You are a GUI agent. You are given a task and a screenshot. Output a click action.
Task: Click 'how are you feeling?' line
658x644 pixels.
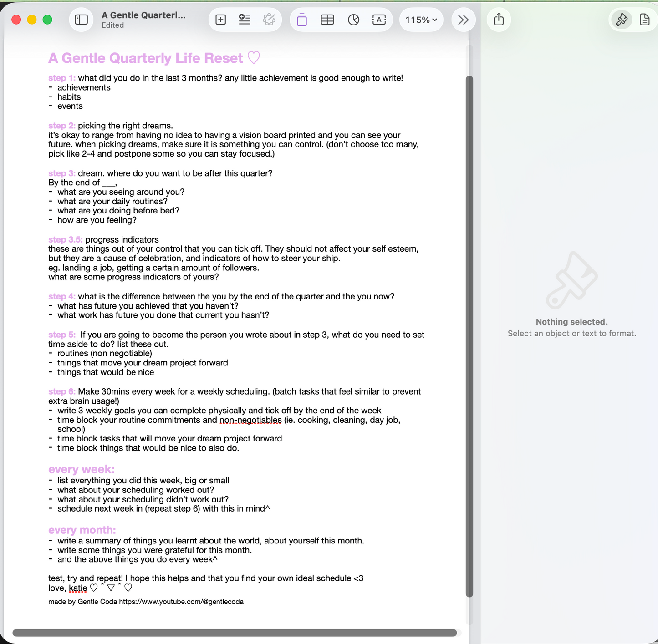pyautogui.click(x=97, y=220)
